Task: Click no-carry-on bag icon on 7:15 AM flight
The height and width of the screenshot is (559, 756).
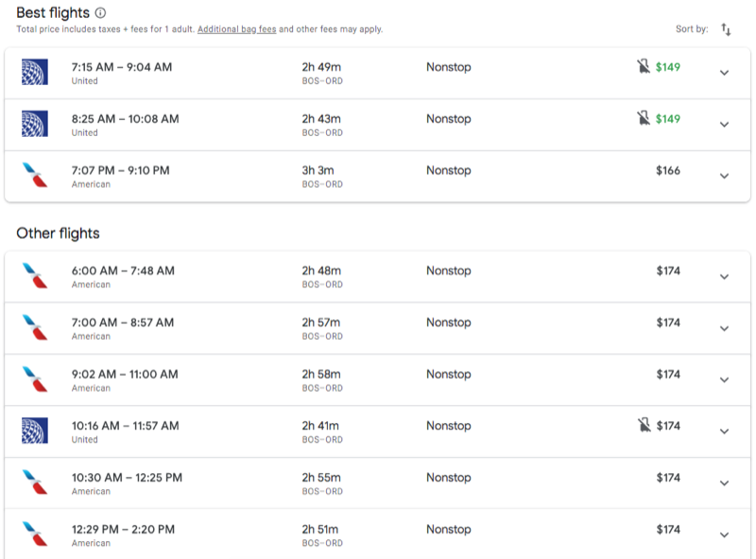Action: [644, 66]
